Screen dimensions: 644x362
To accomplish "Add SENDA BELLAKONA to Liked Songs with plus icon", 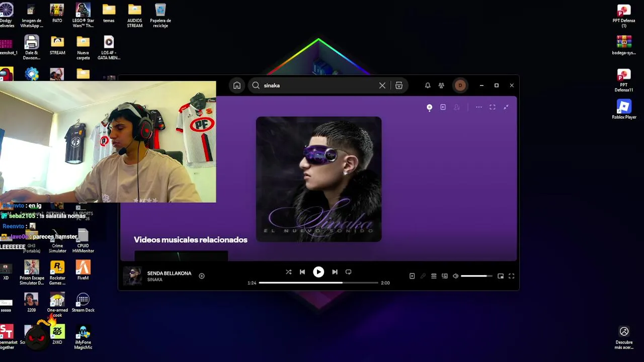I will tap(202, 276).
